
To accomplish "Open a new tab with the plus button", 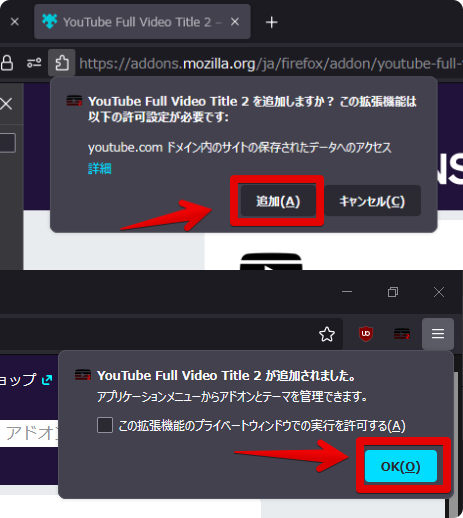I will tap(272, 22).
